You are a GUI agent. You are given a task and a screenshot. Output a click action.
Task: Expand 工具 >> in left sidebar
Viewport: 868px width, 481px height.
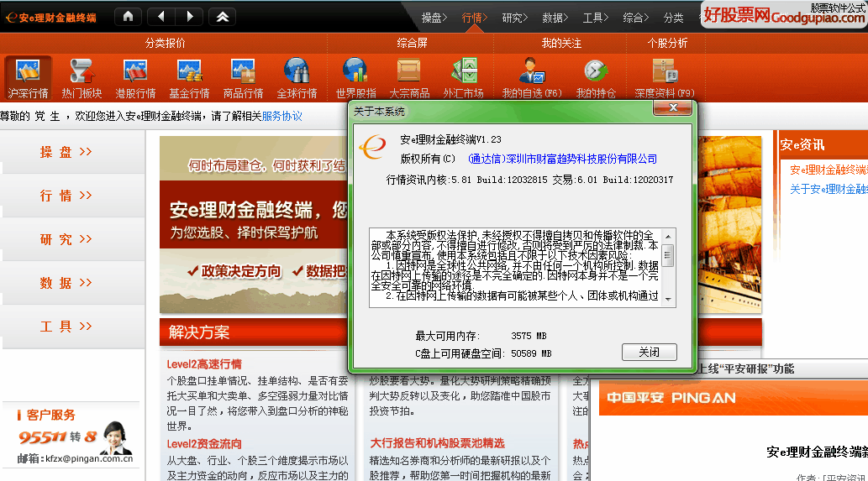[66, 327]
